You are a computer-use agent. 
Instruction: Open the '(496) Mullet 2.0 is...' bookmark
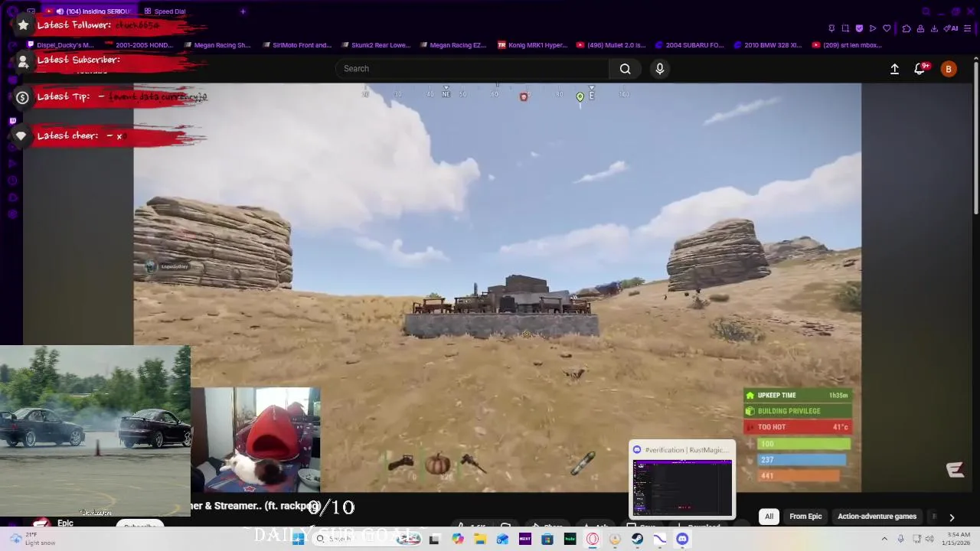point(611,45)
